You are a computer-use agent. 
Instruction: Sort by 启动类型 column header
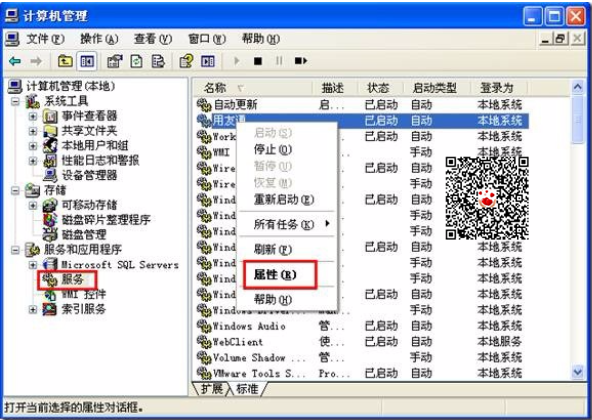click(x=436, y=88)
